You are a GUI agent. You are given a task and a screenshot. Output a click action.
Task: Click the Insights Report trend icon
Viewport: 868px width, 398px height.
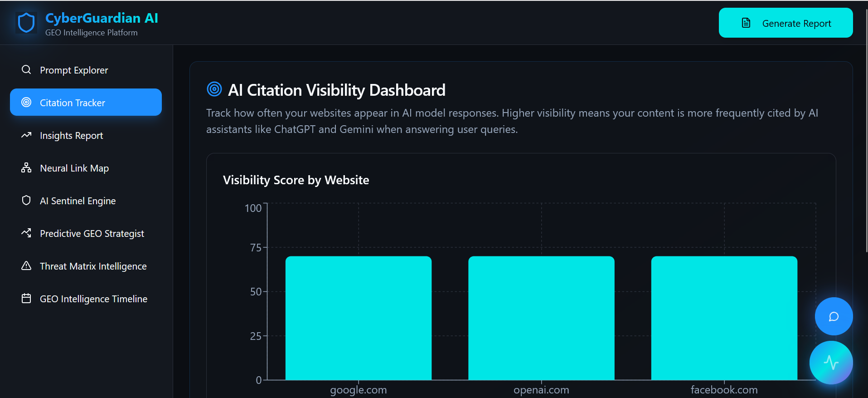(26, 135)
